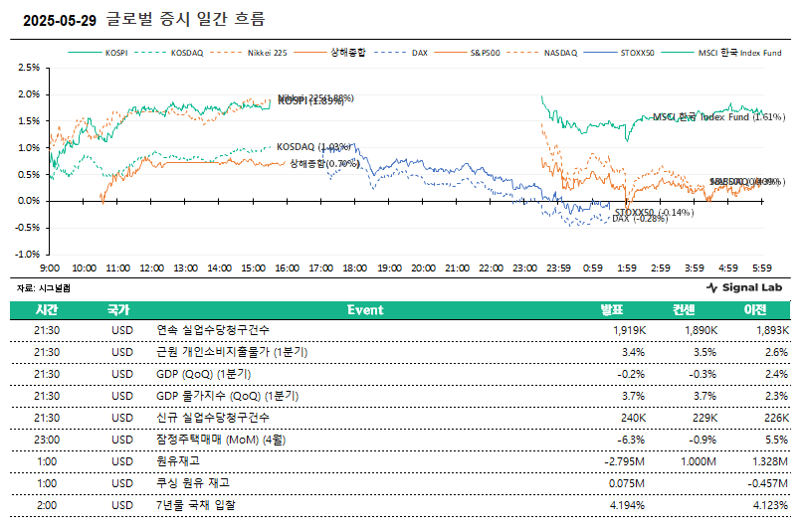
Task: Click the chart data label KOSDAQ (1.03%)
Action: pyautogui.click(x=313, y=147)
